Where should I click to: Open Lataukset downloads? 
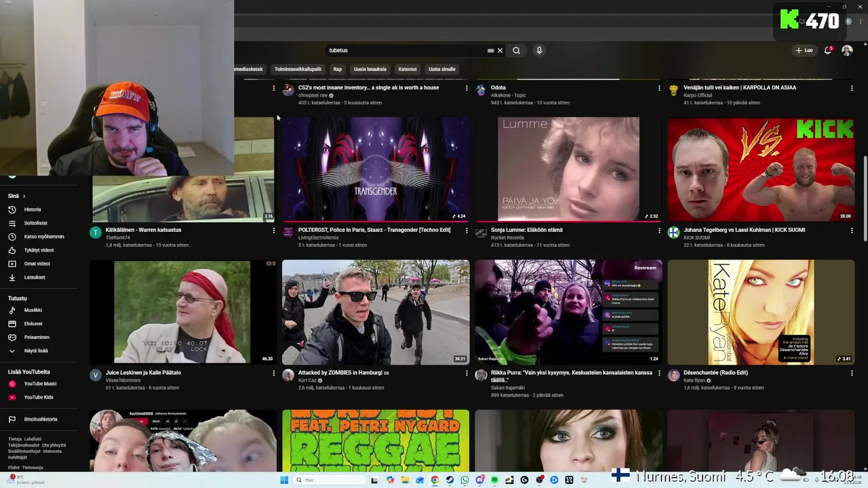(x=35, y=277)
